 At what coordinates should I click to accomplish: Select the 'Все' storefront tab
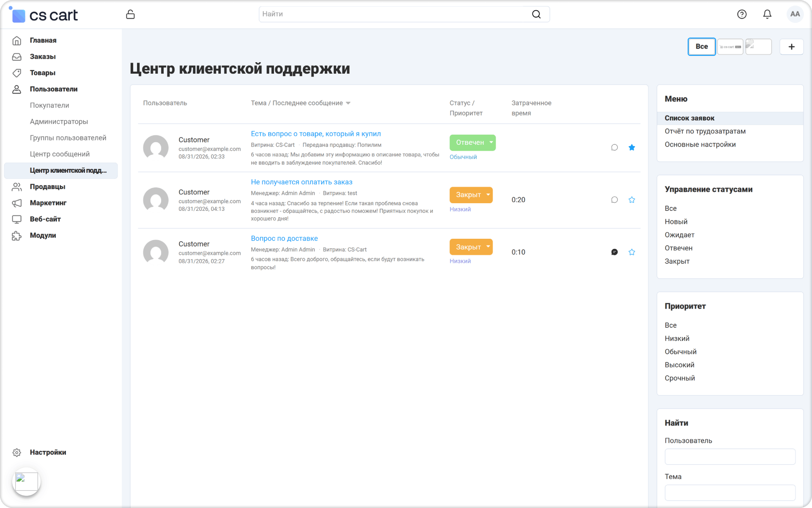pyautogui.click(x=701, y=47)
